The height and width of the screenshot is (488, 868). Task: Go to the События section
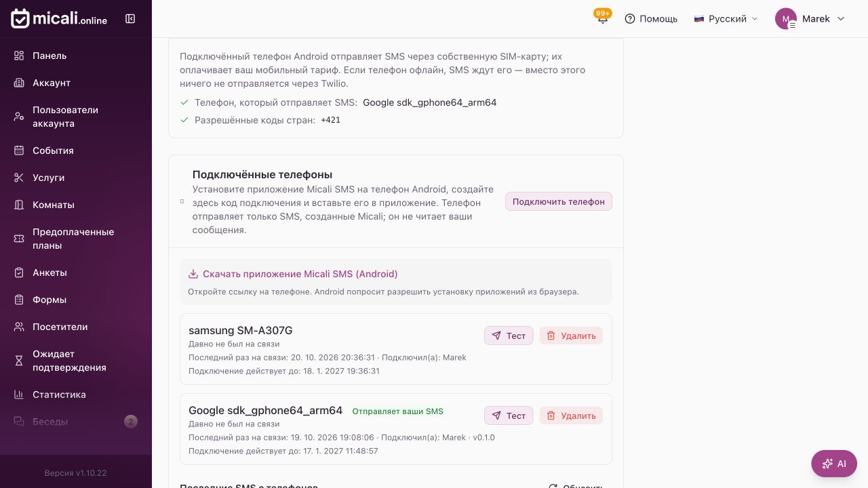76,150
